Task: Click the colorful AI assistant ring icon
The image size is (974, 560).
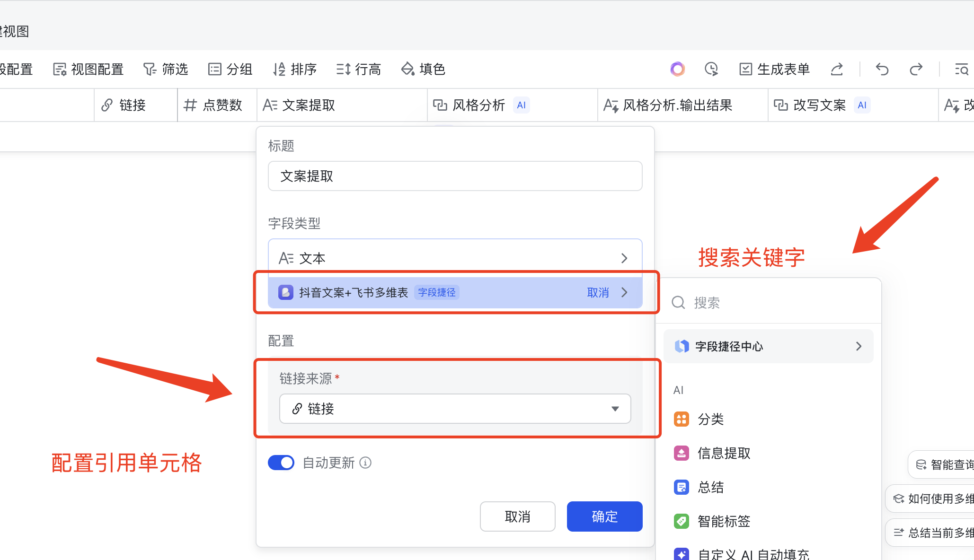Action: tap(677, 69)
